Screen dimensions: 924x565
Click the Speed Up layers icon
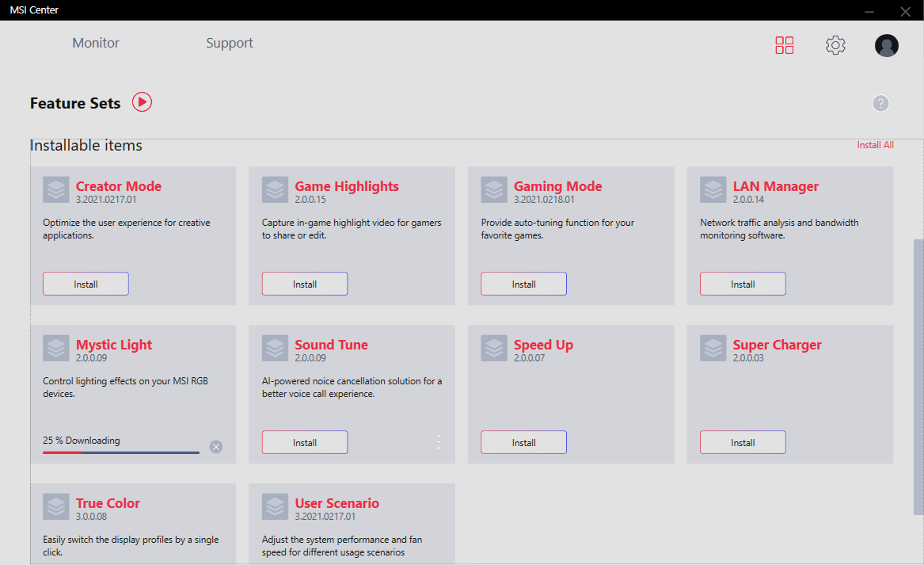pos(494,349)
